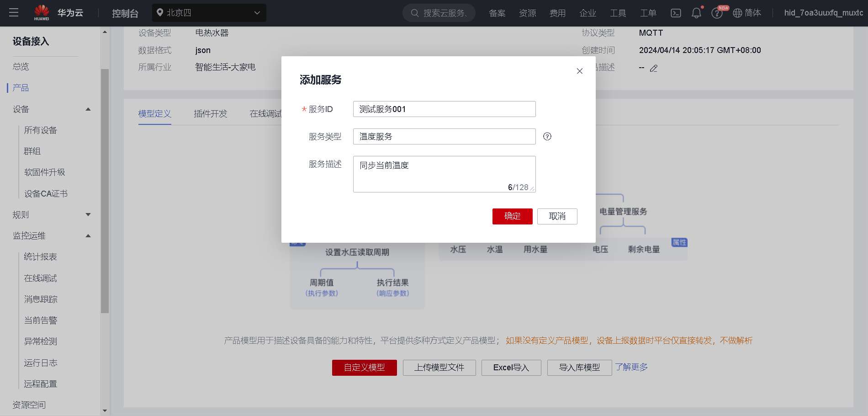Collapse the 监控运维 sidebar group
Viewport: 868px width, 416px height.
point(88,236)
